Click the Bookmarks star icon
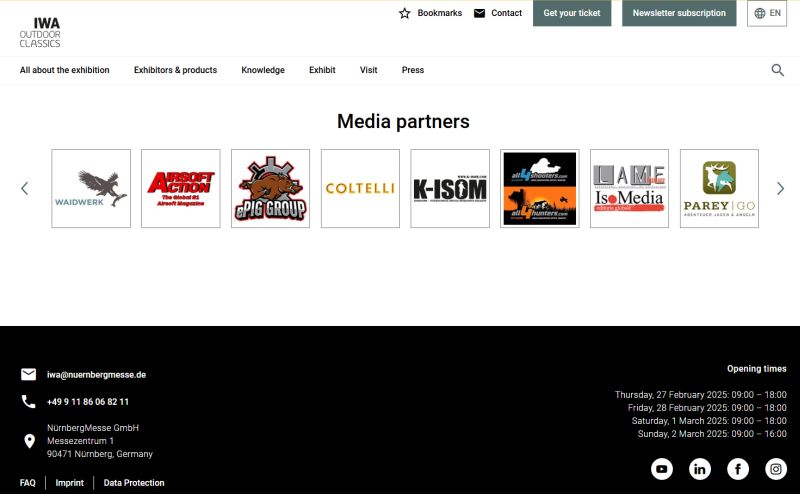 coord(405,13)
